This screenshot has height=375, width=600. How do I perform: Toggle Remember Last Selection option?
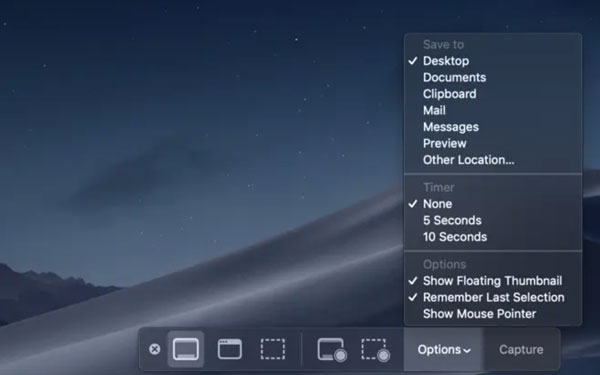pos(493,297)
